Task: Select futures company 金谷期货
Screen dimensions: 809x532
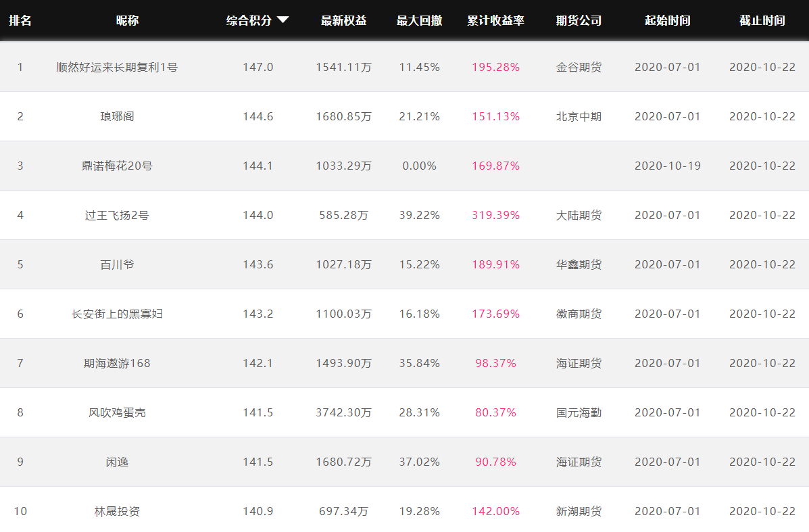Action: coord(579,67)
